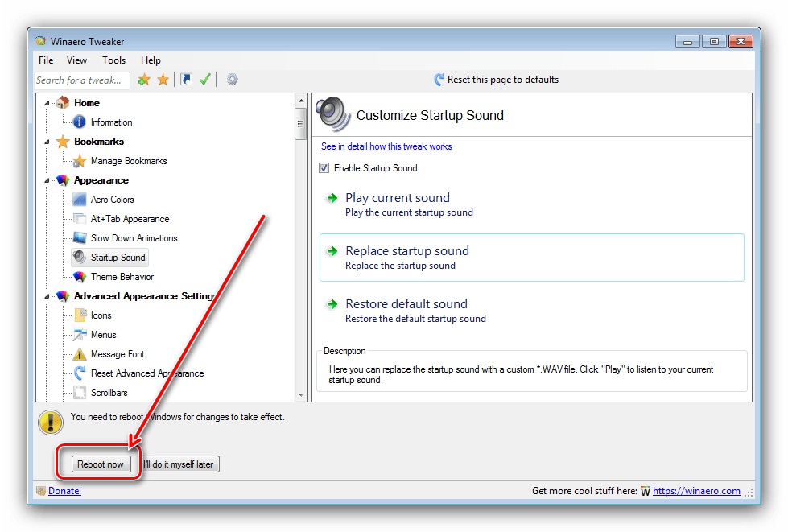Screen dimensions: 788x532
Task: Click Reset this page to defaults
Action: pyautogui.click(x=502, y=80)
